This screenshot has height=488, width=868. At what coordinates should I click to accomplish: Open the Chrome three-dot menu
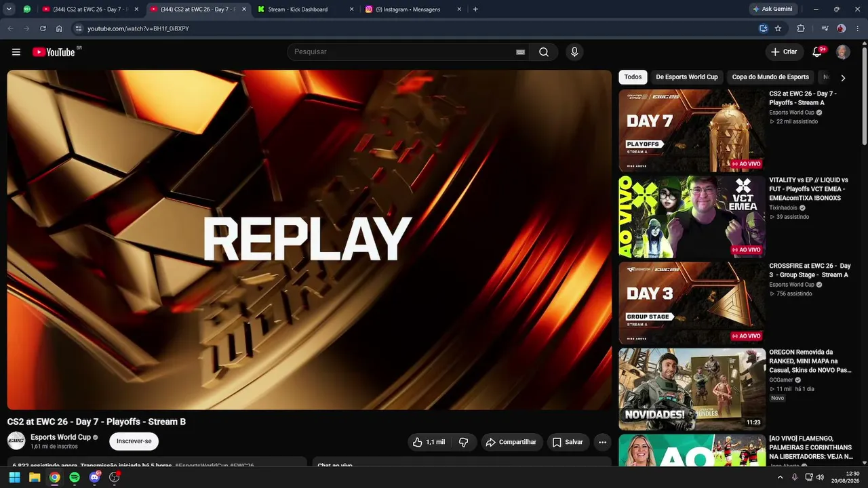point(856,28)
